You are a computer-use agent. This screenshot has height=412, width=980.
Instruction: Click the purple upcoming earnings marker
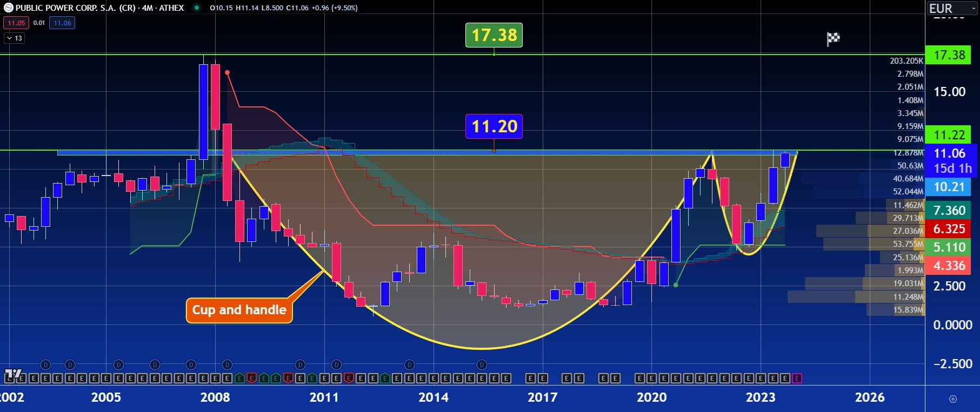coord(797,379)
